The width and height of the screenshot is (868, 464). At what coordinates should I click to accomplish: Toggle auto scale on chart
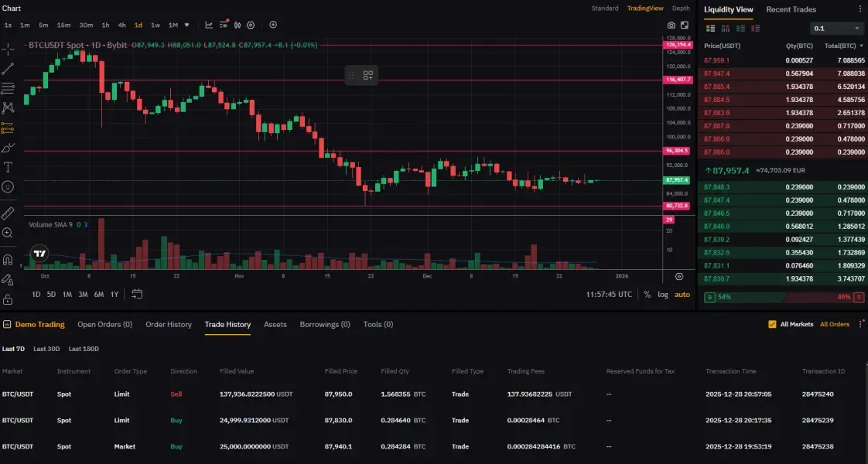pyautogui.click(x=682, y=295)
